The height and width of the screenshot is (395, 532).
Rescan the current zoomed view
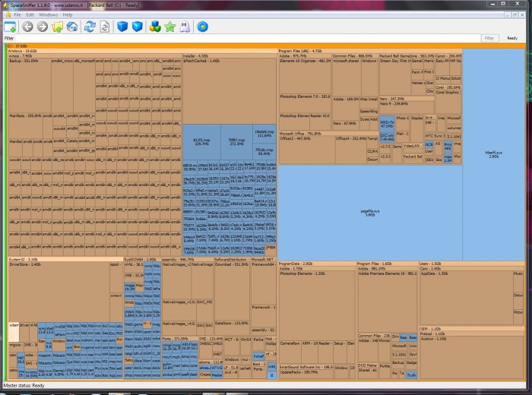click(x=105, y=27)
